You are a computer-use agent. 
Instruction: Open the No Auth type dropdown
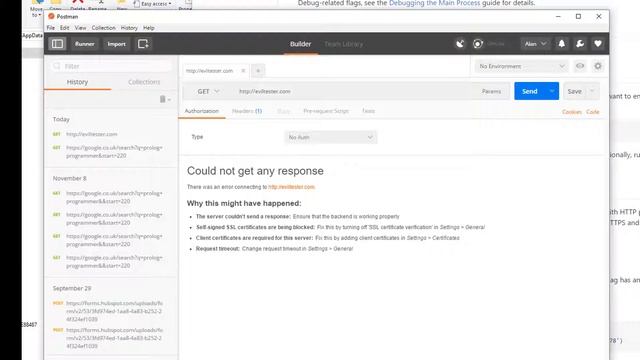[x=331, y=137]
